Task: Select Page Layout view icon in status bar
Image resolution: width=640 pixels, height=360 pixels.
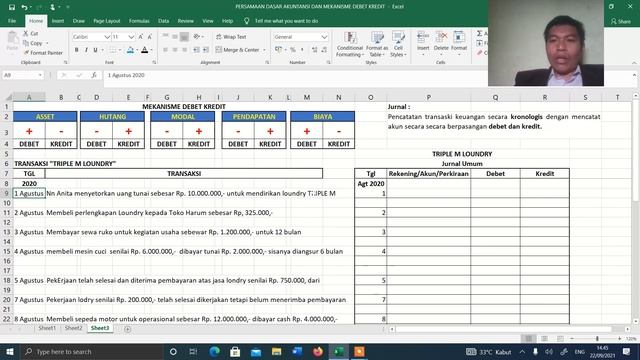Action: pos(544,338)
